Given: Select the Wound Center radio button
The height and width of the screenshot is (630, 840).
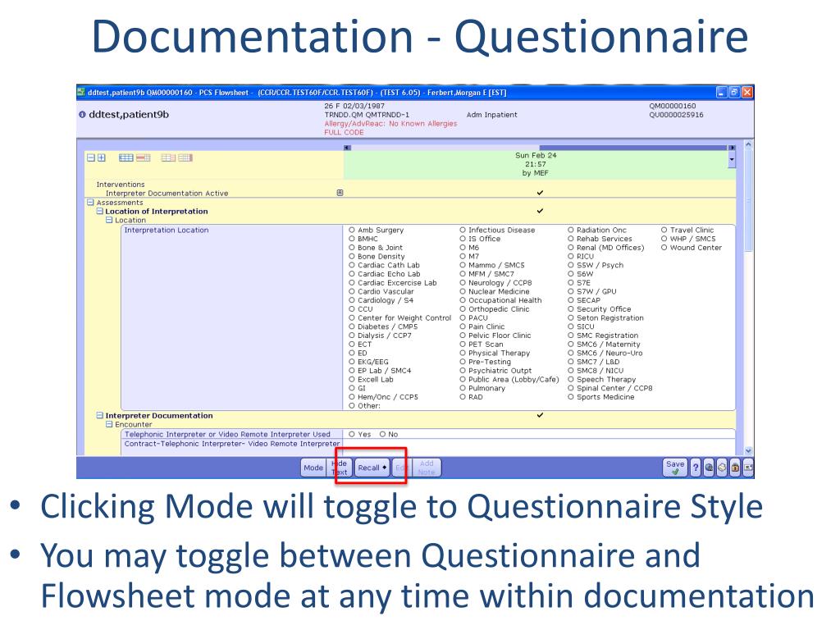Looking at the screenshot, I should 664,248.
